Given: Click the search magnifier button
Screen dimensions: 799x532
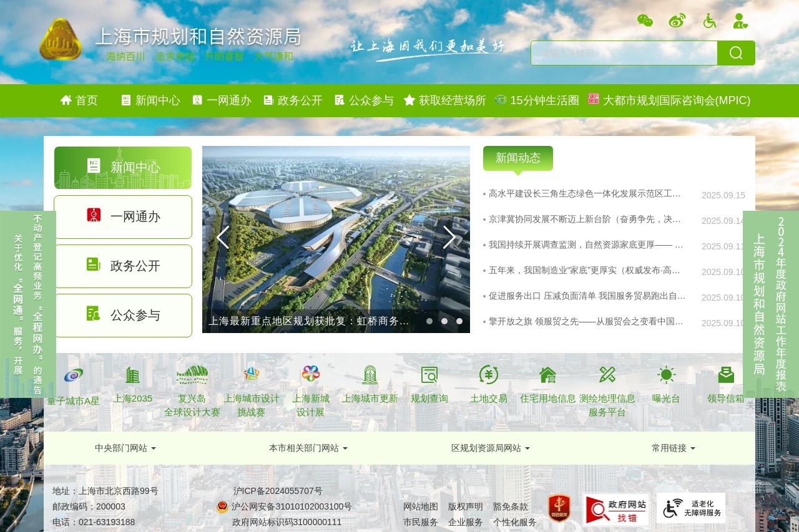Looking at the screenshot, I should tap(736, 53).
